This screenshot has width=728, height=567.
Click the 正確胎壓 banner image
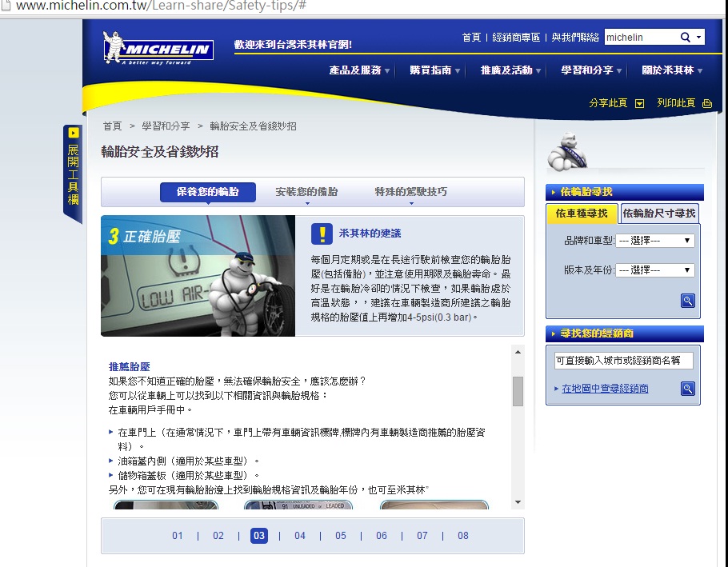point(198,276)
